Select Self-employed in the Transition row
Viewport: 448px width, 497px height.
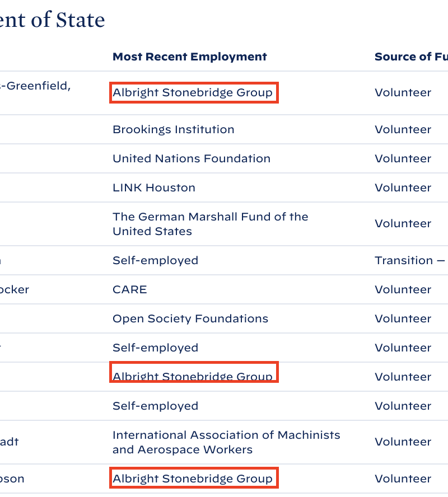(x=156, y=260)
